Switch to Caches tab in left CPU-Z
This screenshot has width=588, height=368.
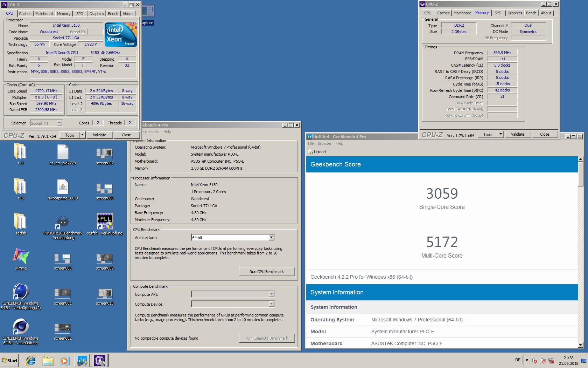point(25,14)
